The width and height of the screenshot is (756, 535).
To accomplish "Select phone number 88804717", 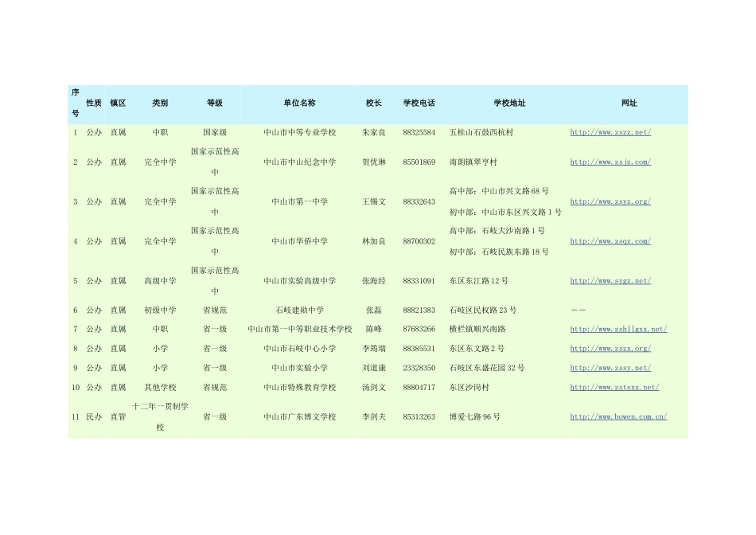I will [x=419, y=388].
